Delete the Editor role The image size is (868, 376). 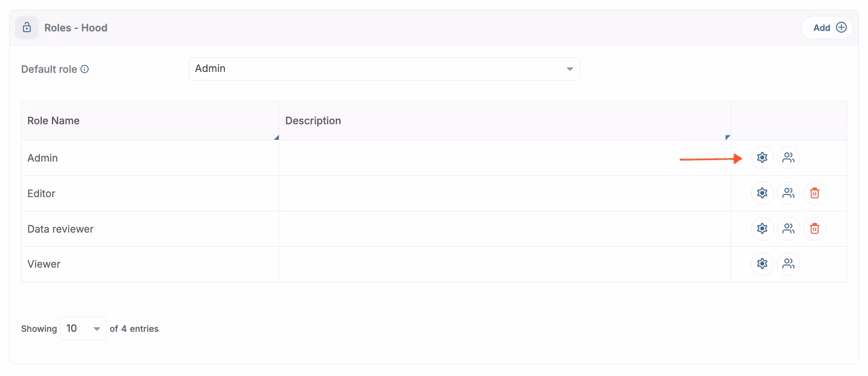(x=814, y=193)
